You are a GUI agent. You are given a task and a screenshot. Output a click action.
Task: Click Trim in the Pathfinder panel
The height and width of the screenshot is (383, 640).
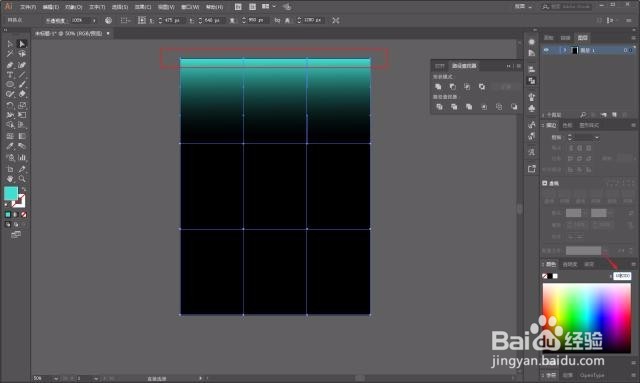click(x=454, y=107)
